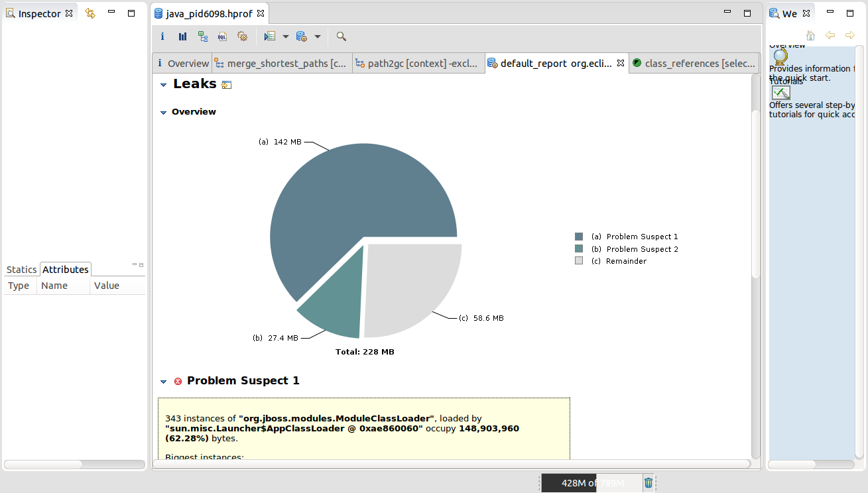Click the 428M heap status bar

(x=592, y=483)
